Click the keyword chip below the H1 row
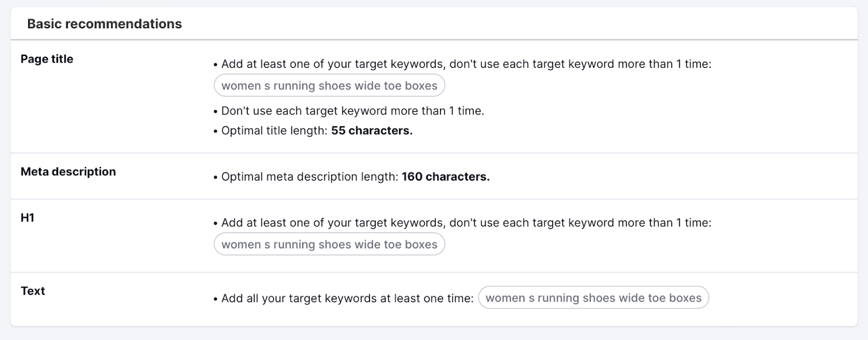Viewport: 868px width, 340px height. click(x=329, y=245)
